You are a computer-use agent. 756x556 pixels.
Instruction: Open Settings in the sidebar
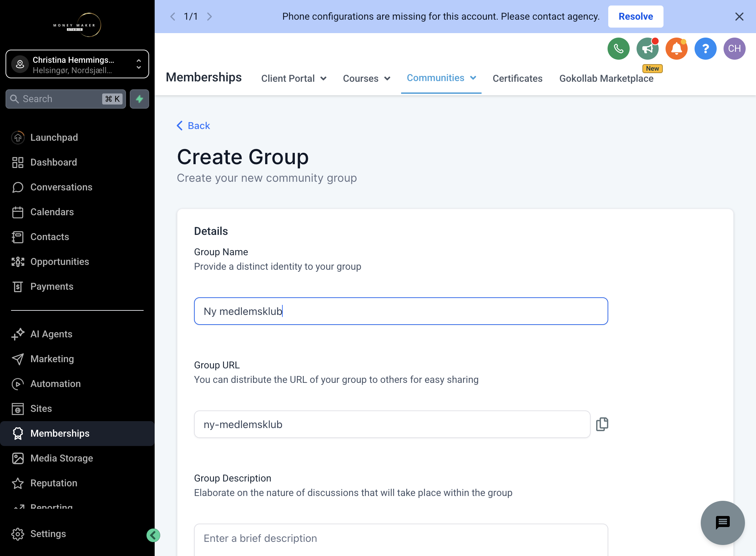point(77,534)
